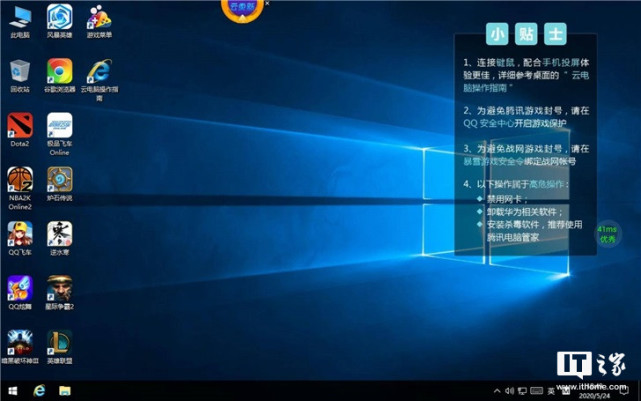This screenshot has width=641, height=401.
Task: Launch 星际争霸2 from the desktop
Action: 60,293
